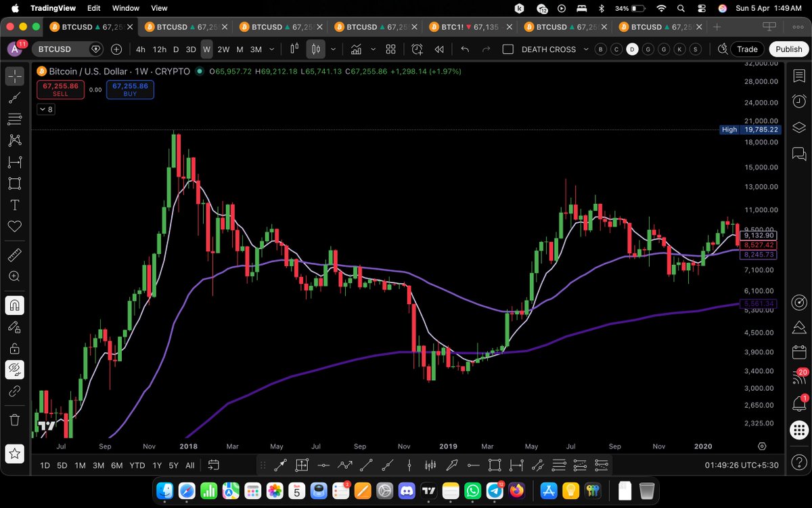Undo the last chart action
812x508 pixels.
coord(464,49)
